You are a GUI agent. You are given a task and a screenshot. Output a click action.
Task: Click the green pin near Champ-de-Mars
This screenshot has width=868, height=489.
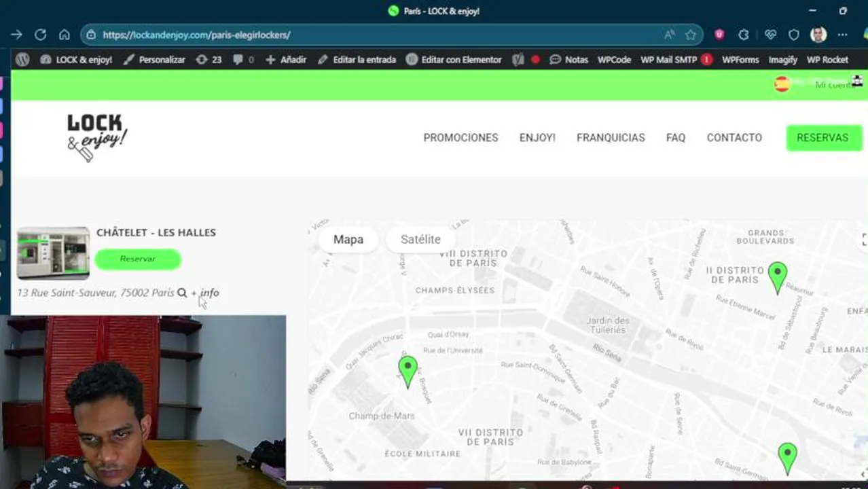pyautogui.click(x=408, y=372)
